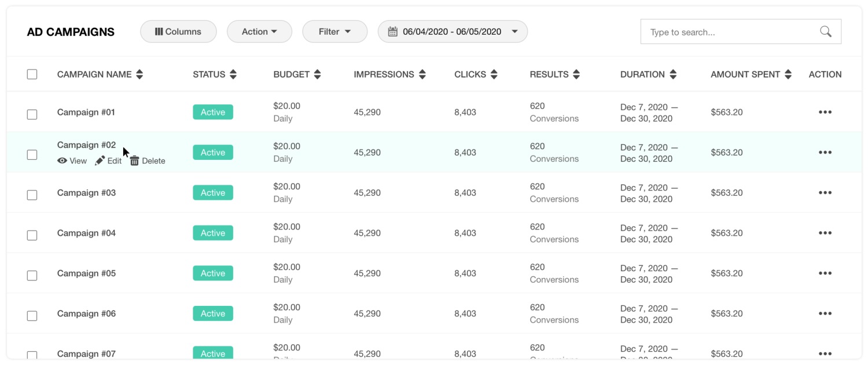Screen dimensions: 868x365
Task: Click the Active status badge for Campaign #01
Action: pyautogui.click(x=213, y=112)
